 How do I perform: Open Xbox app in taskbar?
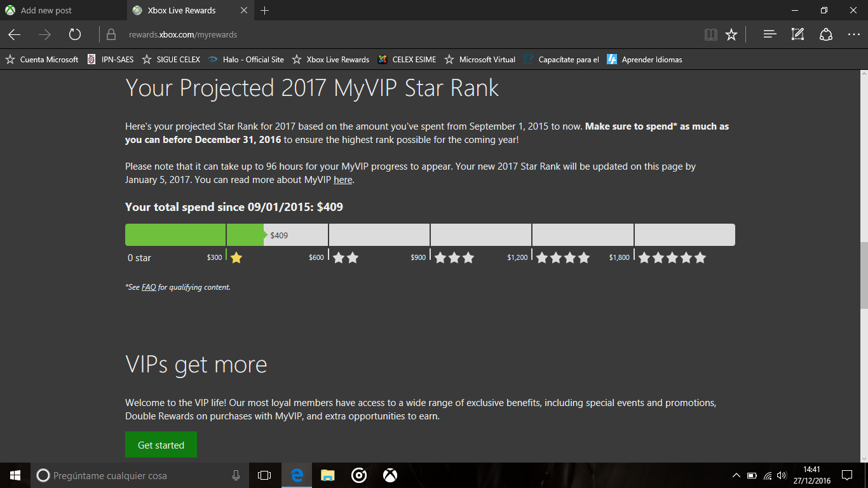[x=390, y=475]
